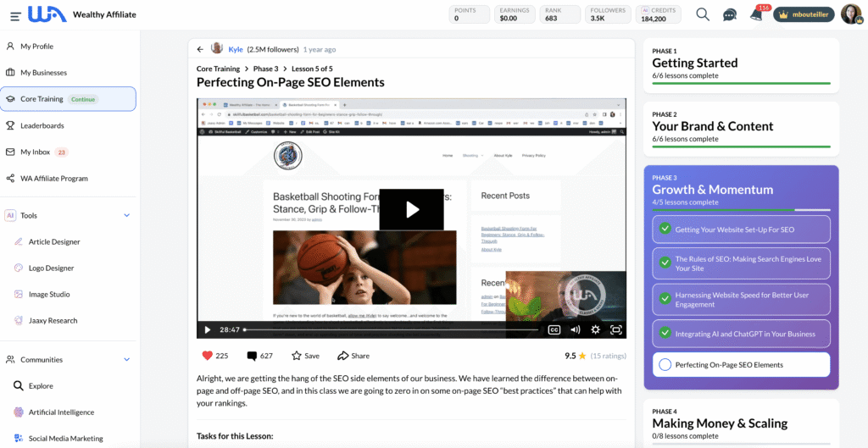Viewport: 868px width, 448px height.
Task: Open video settings gear icon
Action: 595,329
